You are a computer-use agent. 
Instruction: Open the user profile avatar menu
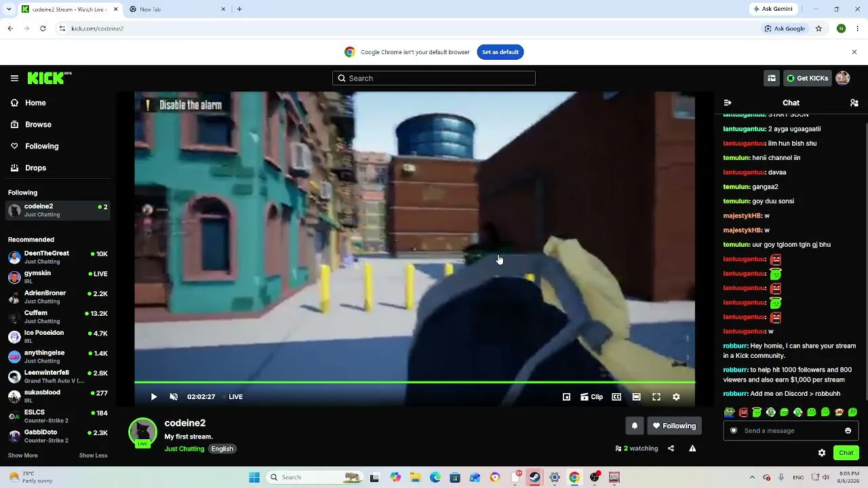843,79
